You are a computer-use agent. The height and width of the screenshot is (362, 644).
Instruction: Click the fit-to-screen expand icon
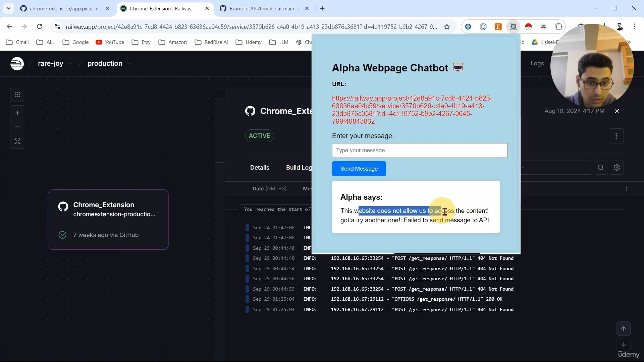coord(18,141)
